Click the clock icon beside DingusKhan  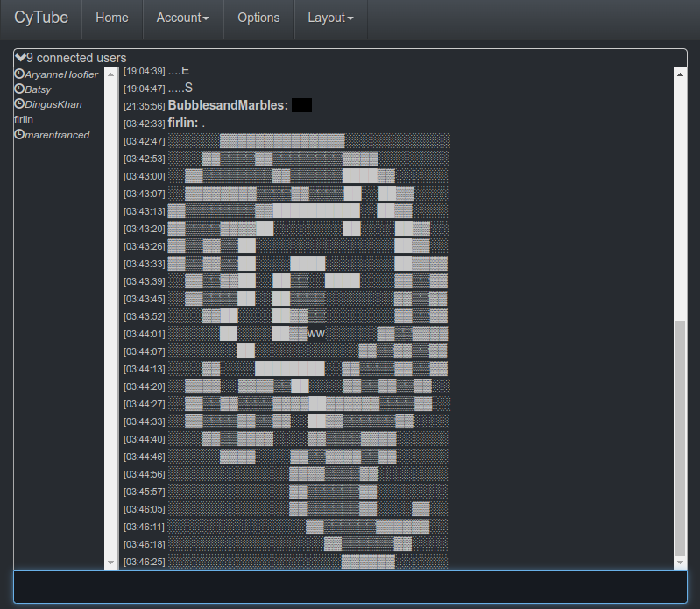pos(19,104)
